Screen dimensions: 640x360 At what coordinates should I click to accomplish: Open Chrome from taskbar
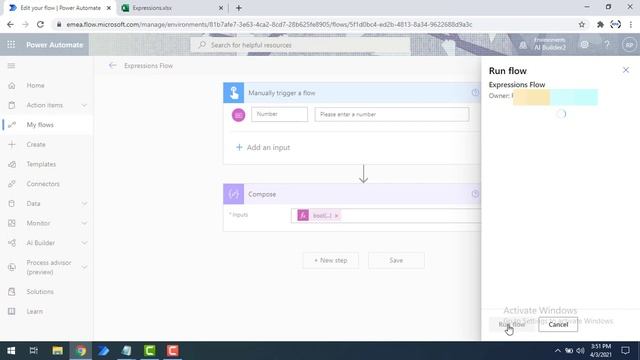(80, 351)
